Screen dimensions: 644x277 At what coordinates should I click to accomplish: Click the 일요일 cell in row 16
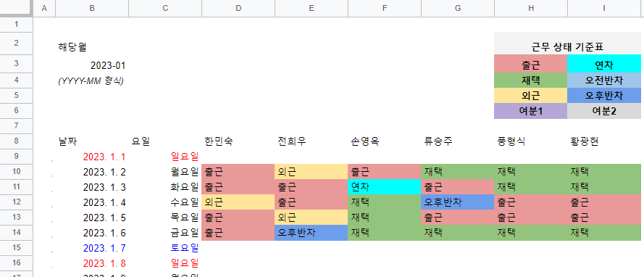165,263
